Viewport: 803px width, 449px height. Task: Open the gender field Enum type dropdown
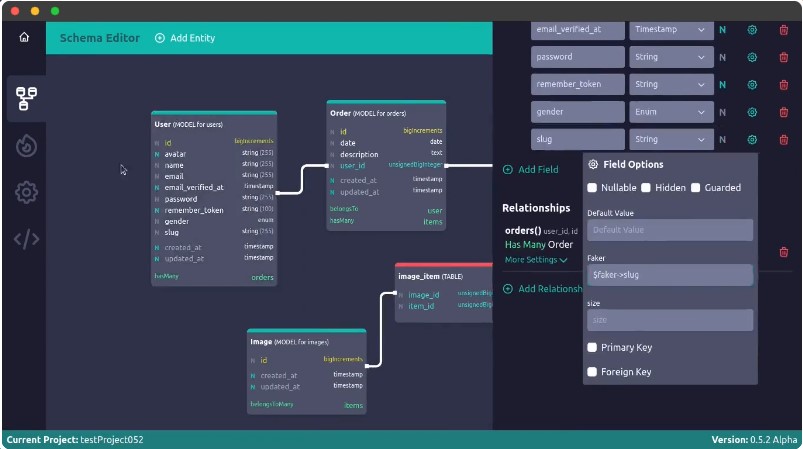click(670, 112)
